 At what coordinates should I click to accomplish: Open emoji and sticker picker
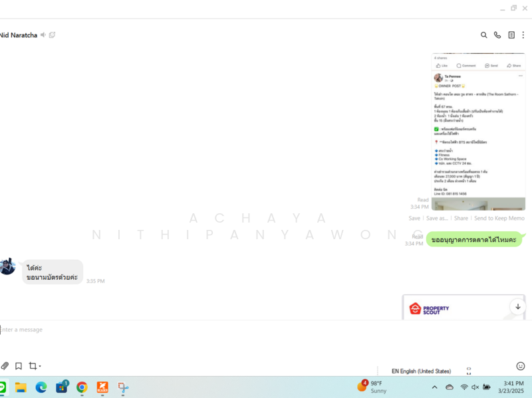click(521, 366)
